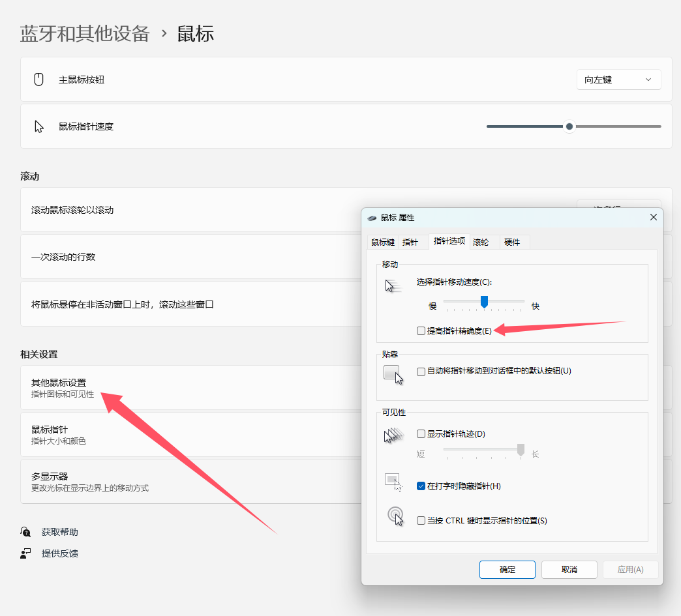Enable 显示指针轨迹(D) checkbox
The width and height of the screenshot is (681, 616).
click(421, 433)
